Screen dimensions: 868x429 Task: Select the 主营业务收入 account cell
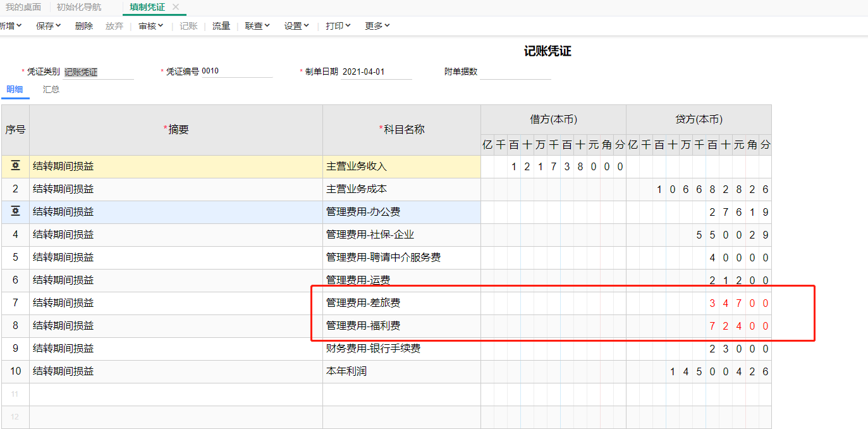click(x=402, y=166)
